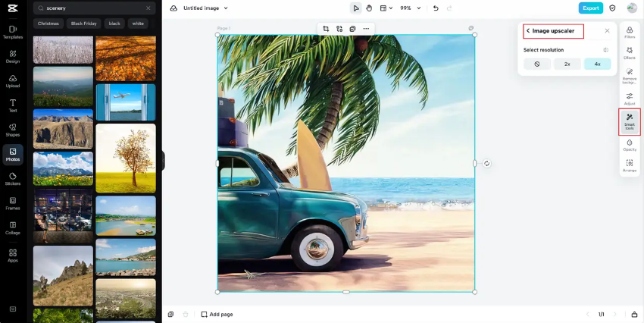Screen dimensions: 644x323
Task: Filter photos by black tag
Action: pyautogui.click(x=114, y=24)
